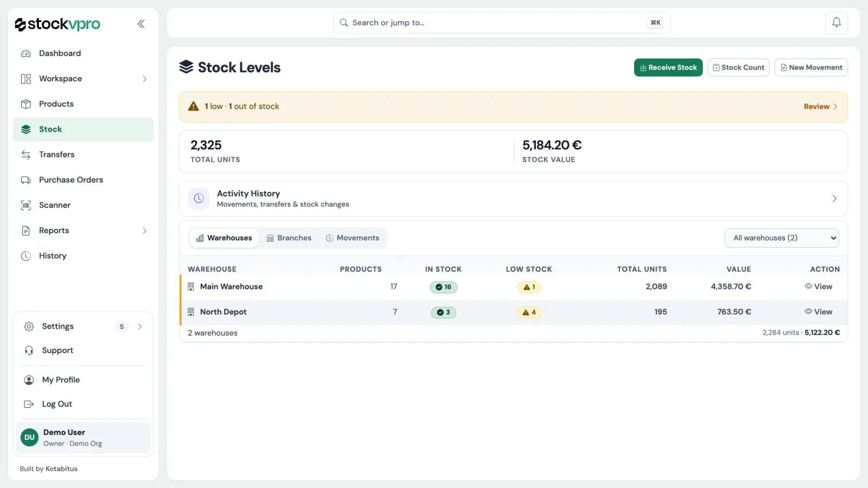Click the Stock Count button
Viewport: 868px width, 488px height.
point(738,68)
